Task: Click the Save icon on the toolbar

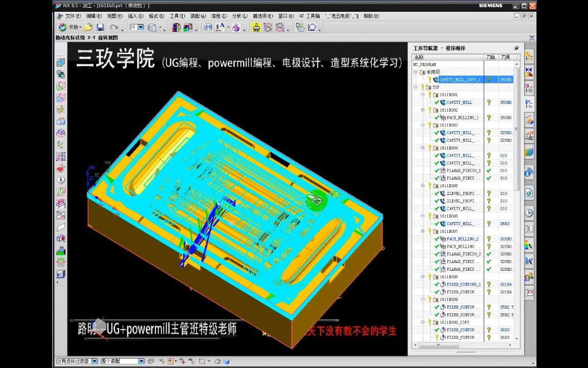Action: point(100,27)
